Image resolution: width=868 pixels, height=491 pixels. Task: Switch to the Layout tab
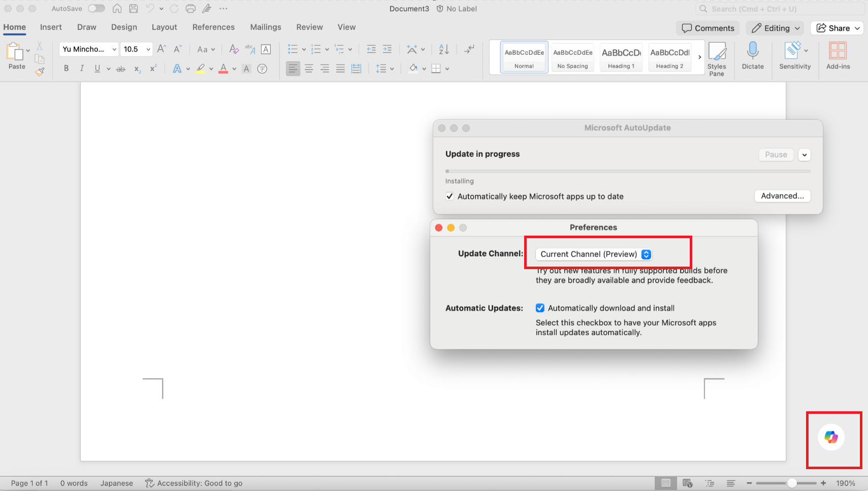[x=165, y=27]
